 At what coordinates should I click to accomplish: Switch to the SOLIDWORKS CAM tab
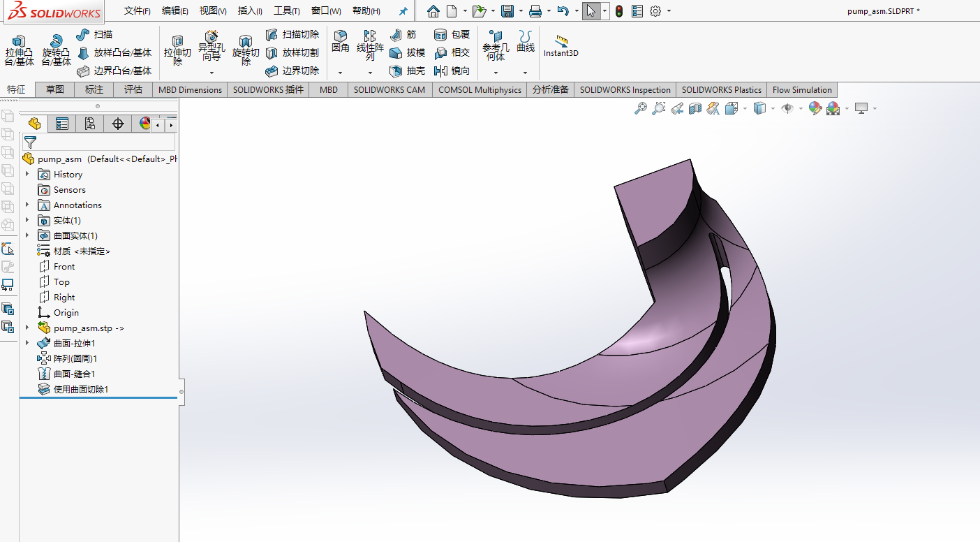click(389, 89)
